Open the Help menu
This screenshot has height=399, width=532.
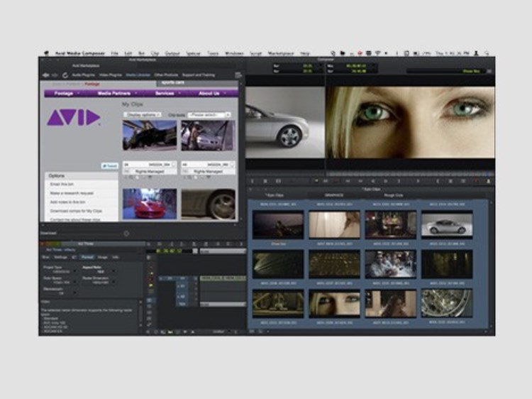[x=305, y=53]
